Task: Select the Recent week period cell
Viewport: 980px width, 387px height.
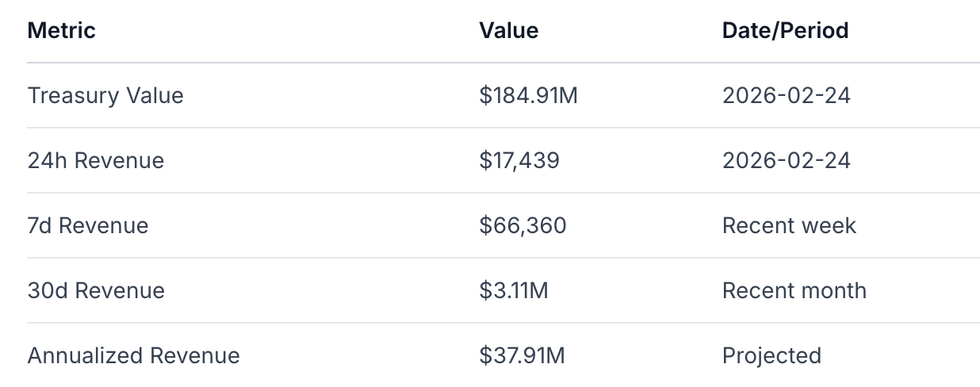Action: [x=789, y=226]
